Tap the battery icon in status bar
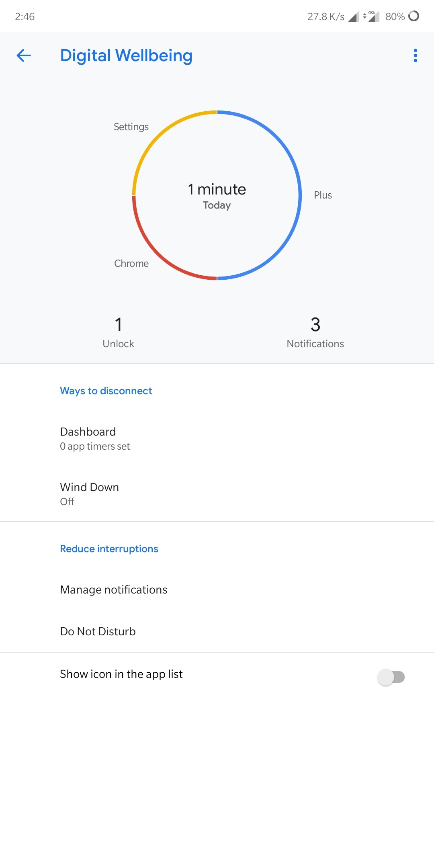The height and width of the screenshot is (868, 434). tap(414, 16)
